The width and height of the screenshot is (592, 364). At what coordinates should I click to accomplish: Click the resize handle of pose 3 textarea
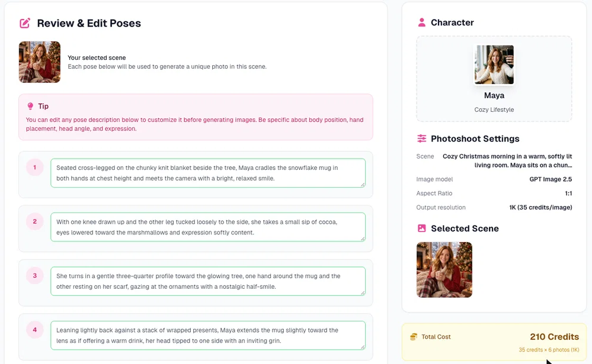[x=363, y=293]
